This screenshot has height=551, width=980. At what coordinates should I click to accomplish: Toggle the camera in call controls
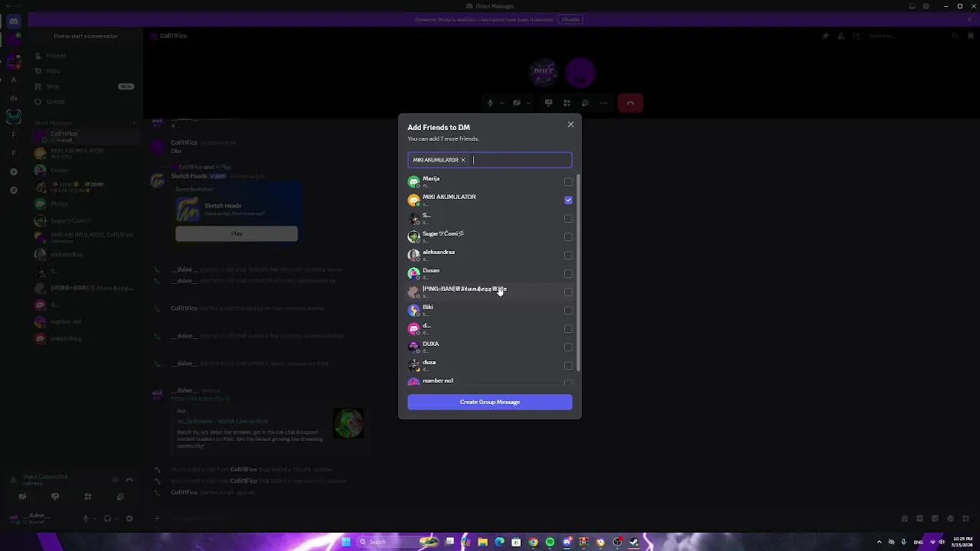(517, 103)
